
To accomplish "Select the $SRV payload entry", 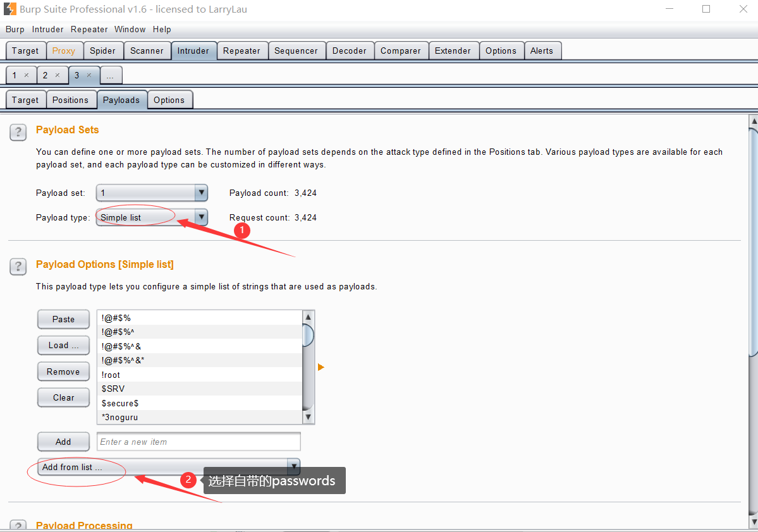I will tap(200, 389).
